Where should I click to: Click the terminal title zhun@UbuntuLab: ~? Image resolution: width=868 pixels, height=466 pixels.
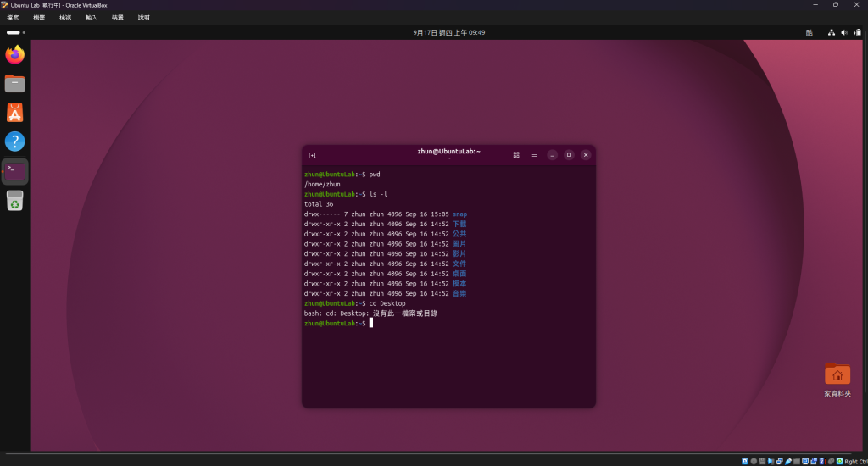coord(449,151)
